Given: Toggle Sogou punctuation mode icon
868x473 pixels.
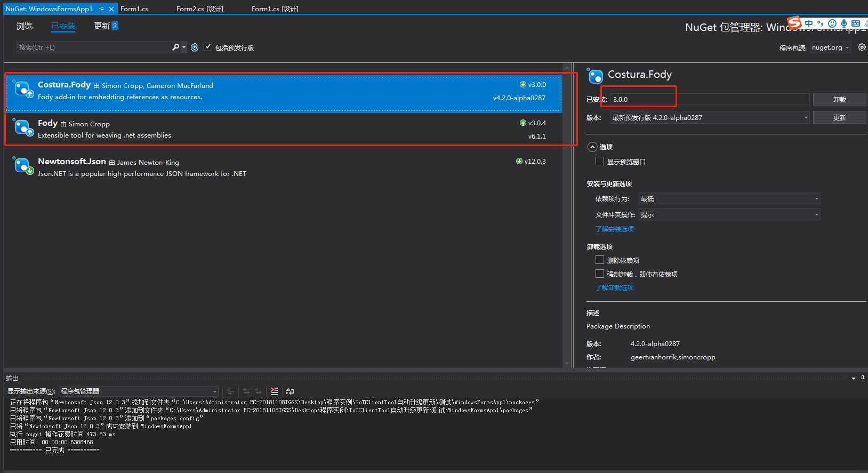Looking at the screenshot, I should 821,23.
